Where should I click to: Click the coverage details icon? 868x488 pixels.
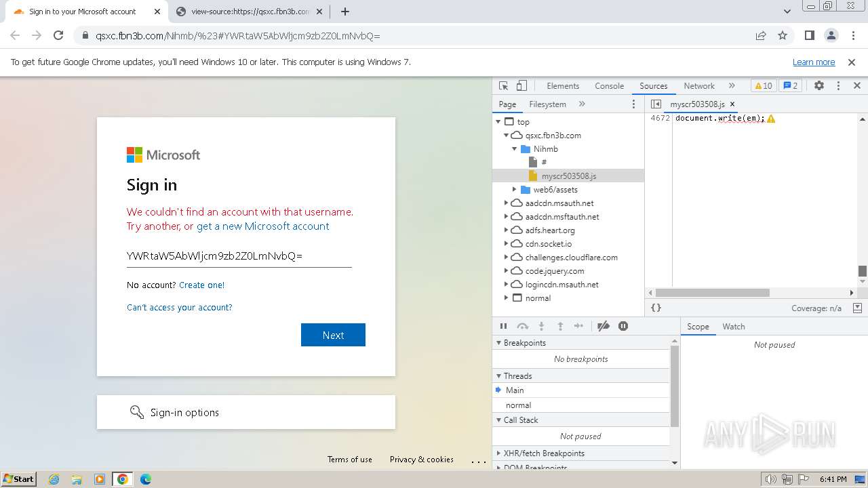(857, 308)
